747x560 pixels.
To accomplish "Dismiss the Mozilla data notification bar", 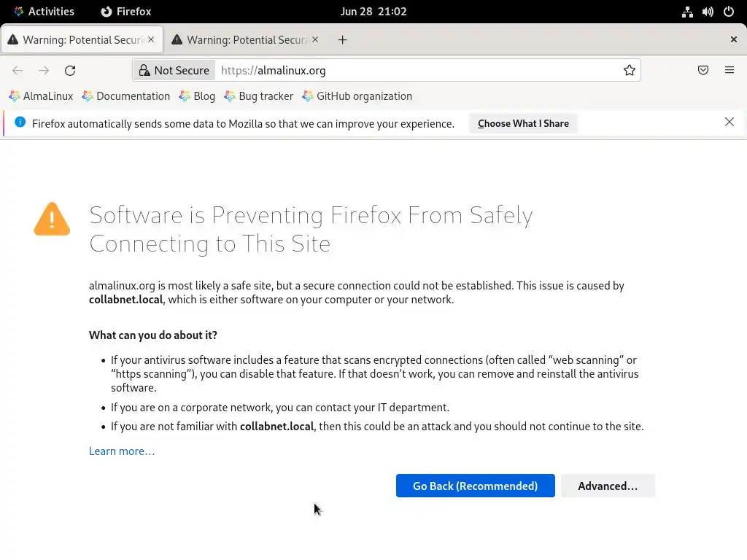I will coord(729,122).
